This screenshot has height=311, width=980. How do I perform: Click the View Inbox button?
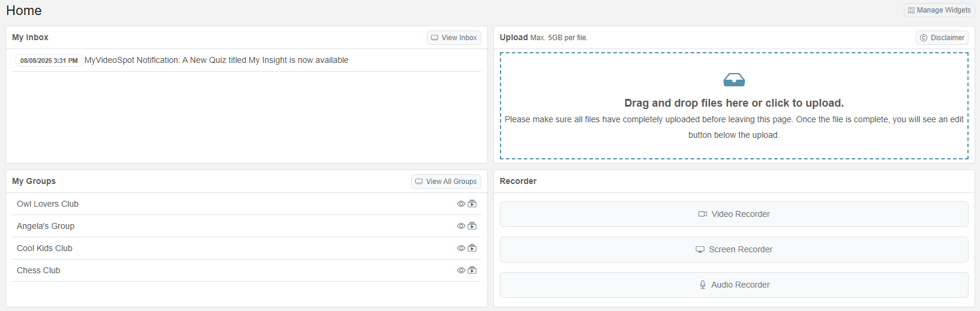pyautogui.click(x=454, y=38)
